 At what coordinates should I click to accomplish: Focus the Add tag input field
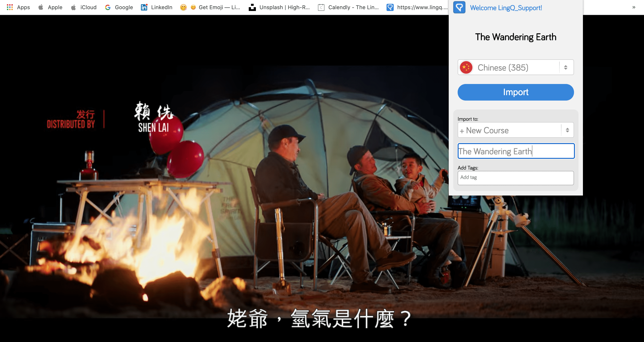point(516,178)
